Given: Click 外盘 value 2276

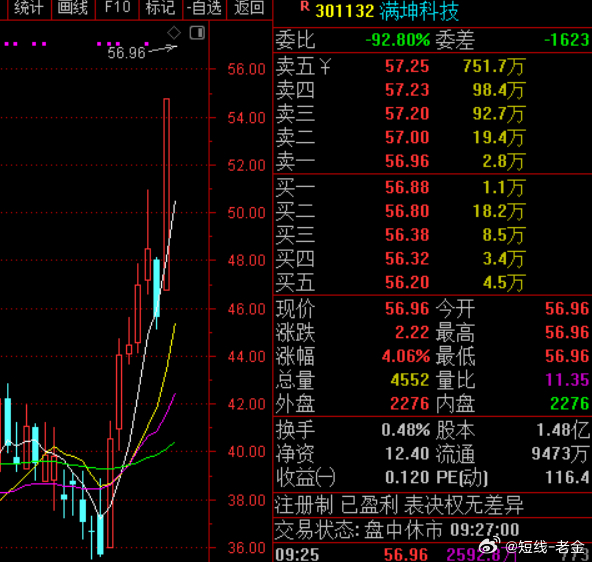Looking at the screenshot, I should click(410, 404).
